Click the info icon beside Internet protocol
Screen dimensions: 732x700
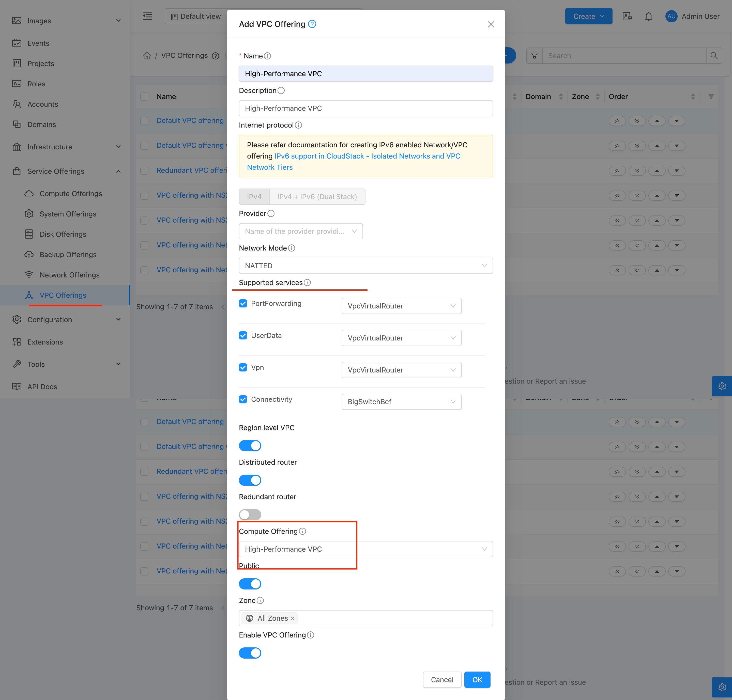tap(298, 125)
